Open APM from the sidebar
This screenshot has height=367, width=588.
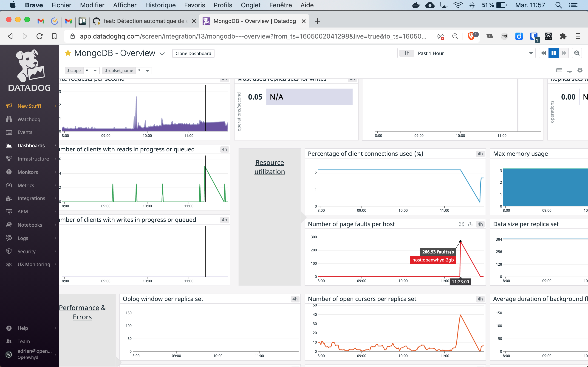(x=23, y=211)
